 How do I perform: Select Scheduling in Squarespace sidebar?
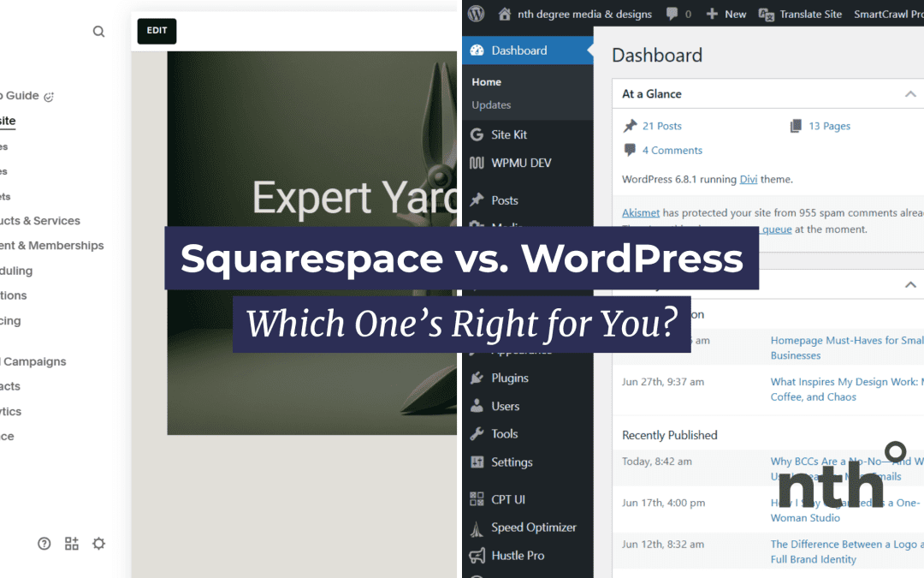click(16, 271)
